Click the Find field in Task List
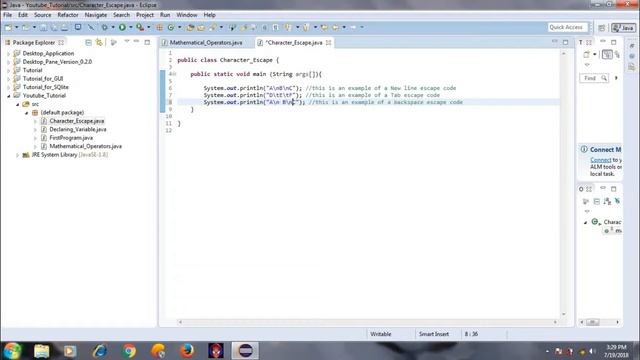 594,78
